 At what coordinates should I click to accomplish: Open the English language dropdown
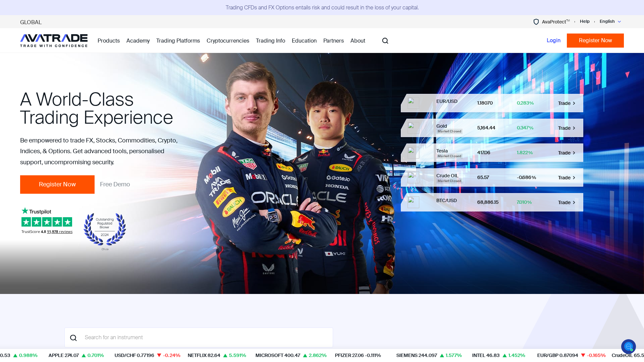tap(610, 21)
